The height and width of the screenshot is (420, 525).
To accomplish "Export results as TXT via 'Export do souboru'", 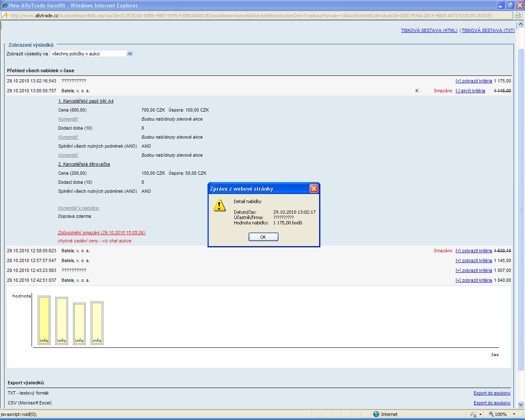I will pos(492,393).
